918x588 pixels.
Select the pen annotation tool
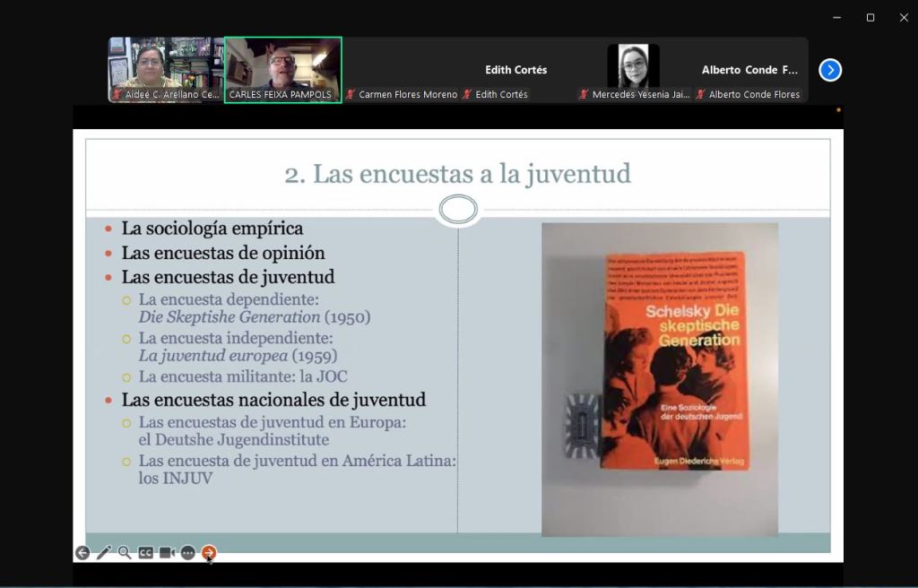tap(104, 553)
